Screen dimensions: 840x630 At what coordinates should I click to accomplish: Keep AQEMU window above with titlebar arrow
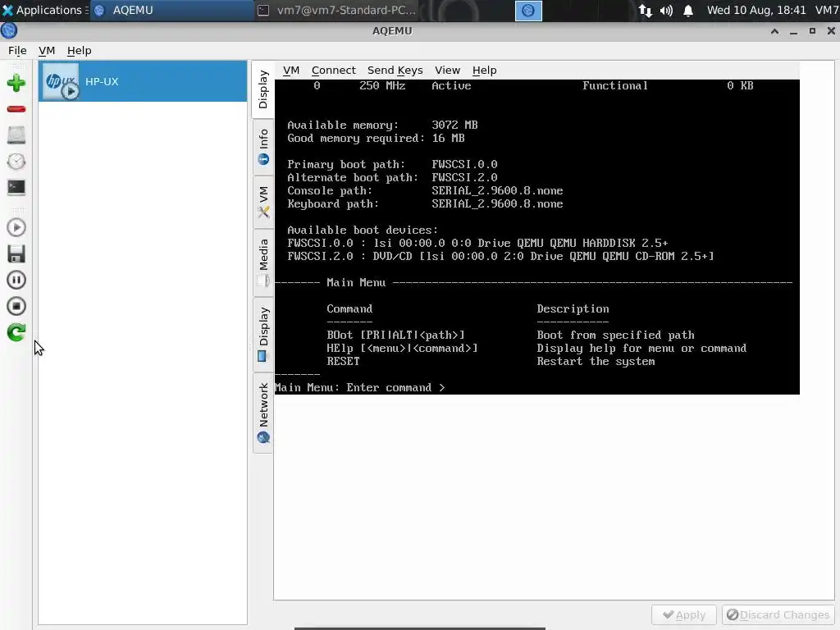pos(774,31)
